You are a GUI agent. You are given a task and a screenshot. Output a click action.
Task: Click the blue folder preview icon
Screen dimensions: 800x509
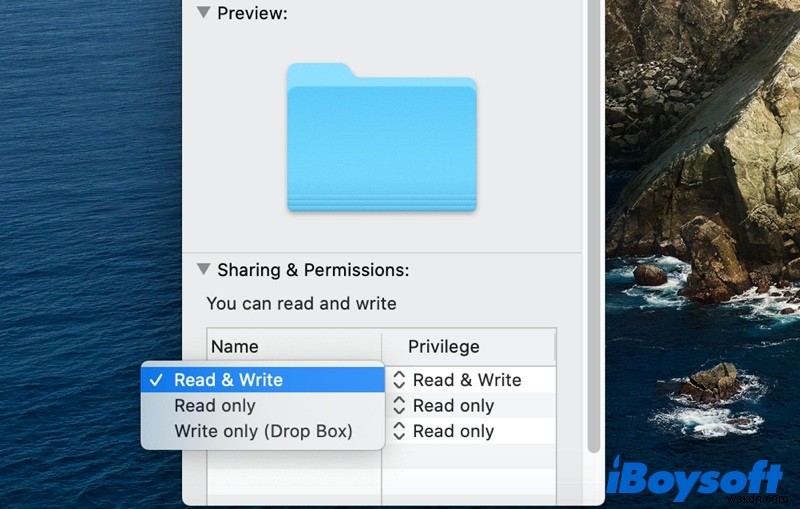tap(381, 138)
